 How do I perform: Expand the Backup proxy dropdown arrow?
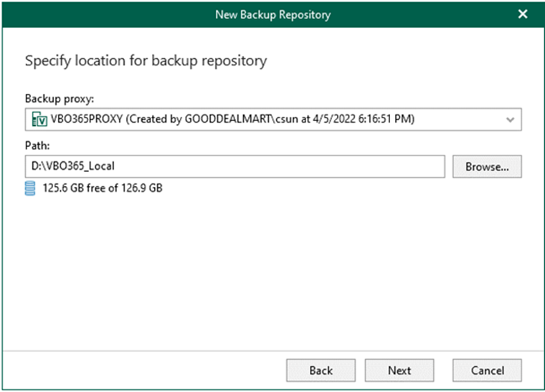click(x=510, y=120)
